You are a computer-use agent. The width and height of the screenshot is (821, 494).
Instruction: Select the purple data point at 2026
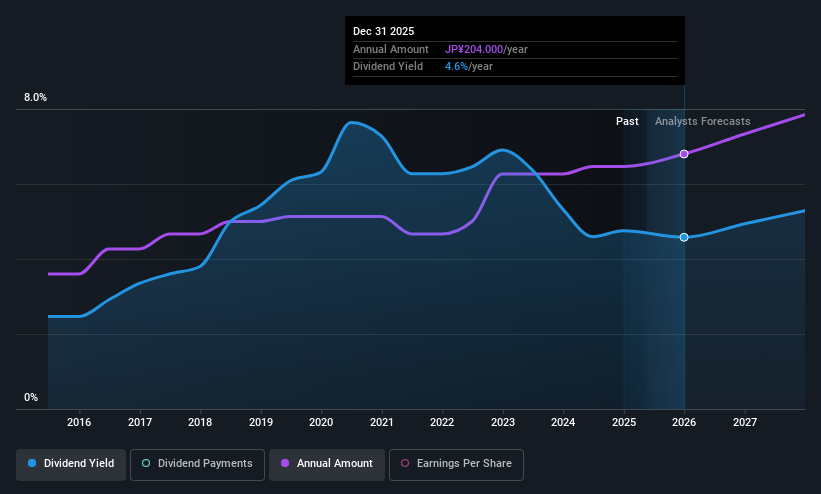point(684,154)
